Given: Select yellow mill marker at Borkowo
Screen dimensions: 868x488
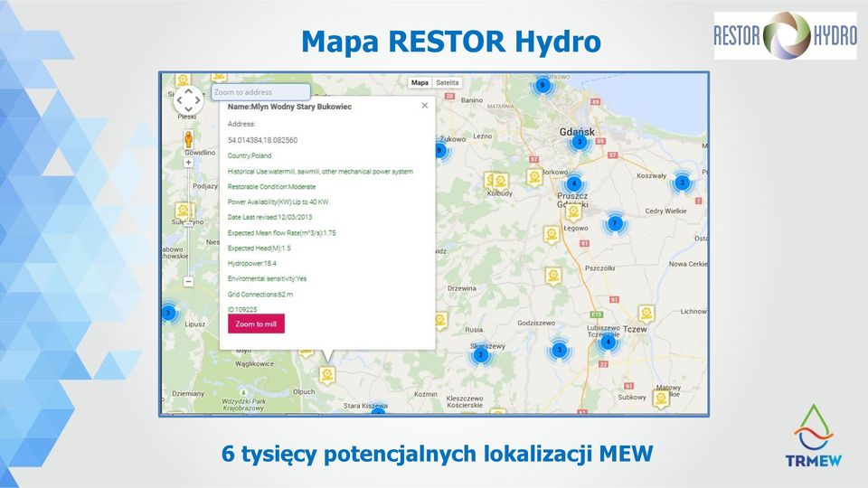Looking at the screenshot, I should [x=534, y=178].
